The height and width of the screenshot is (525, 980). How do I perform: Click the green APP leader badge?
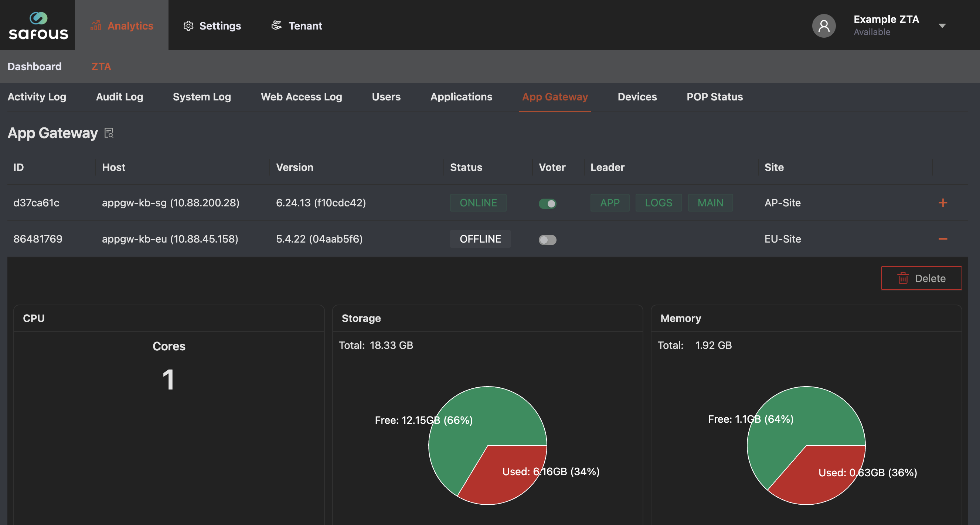(610, 203)
